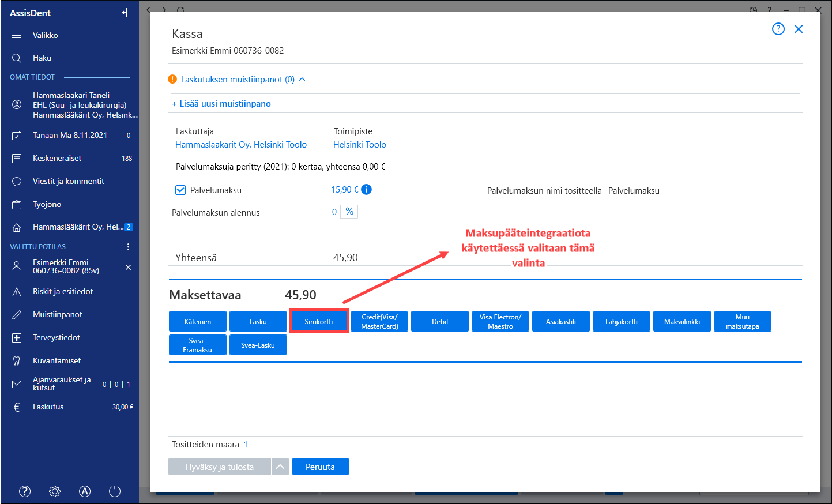
Task: Open the Helsinki Töölö toimipiste link
Action: point(360,145)
